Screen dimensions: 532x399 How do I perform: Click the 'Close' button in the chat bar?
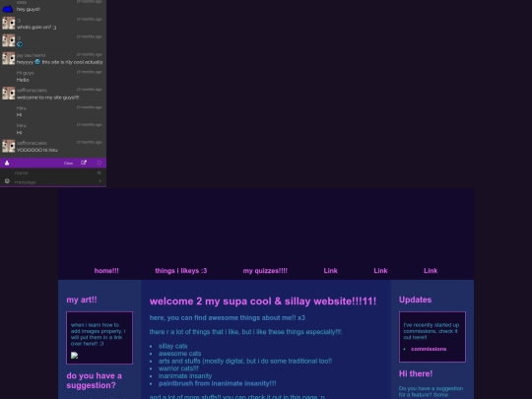point(68,164)
